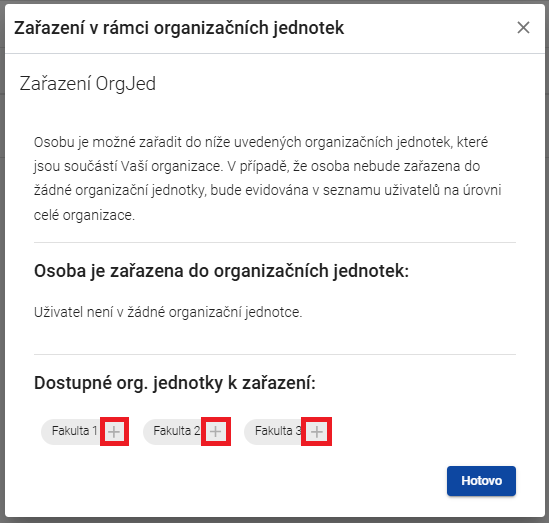The width and height of the screenshot is (549, 523).
Task: Click the heading Dostupné org. jednotky k zařazení
Action: pyautogui.click(x=175, y=383)
